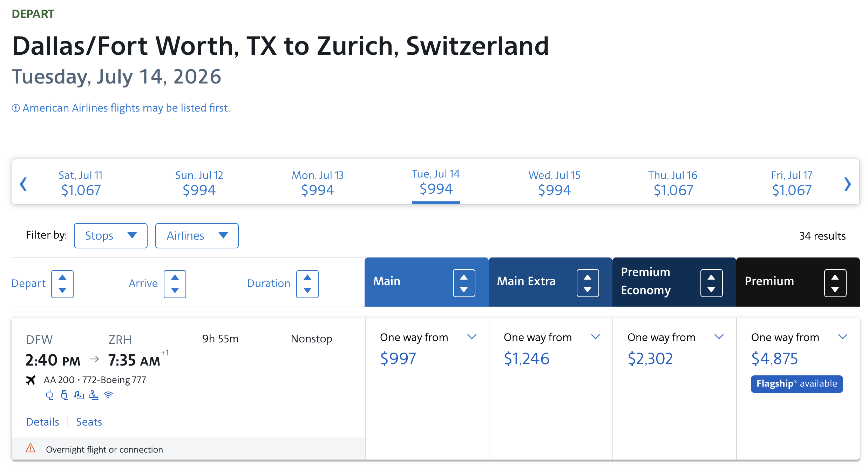The height and width of the screenshot is (468, 868).
Task: Open the Stops filter dropdown
Action: (111, 236)
